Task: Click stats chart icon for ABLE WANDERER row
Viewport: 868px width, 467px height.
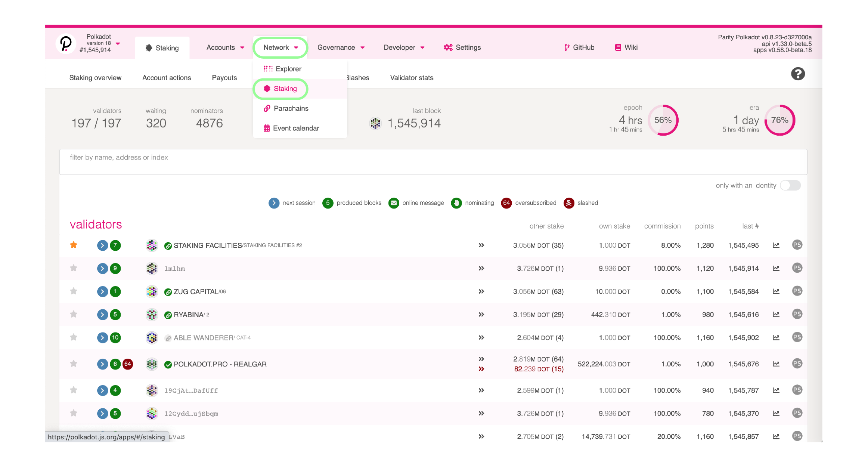Action: point(776,338)
